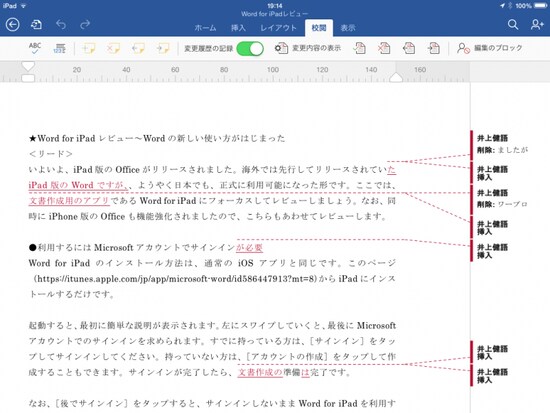Tap the Word for iPadレビュー file name title
Viewport: 550px width, 413px height.
point(274,14)
